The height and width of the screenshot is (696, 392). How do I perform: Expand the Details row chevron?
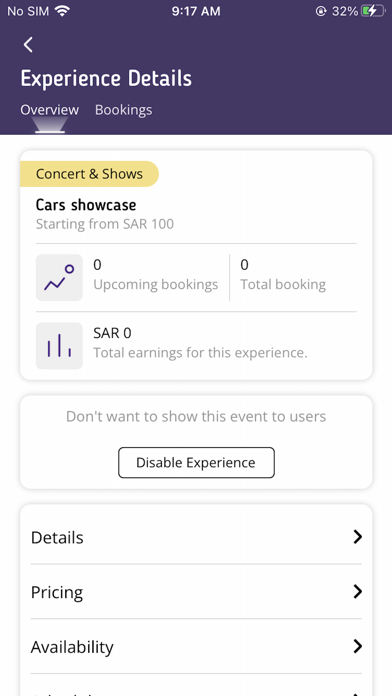pyautogui.click(x=357, y=537)
